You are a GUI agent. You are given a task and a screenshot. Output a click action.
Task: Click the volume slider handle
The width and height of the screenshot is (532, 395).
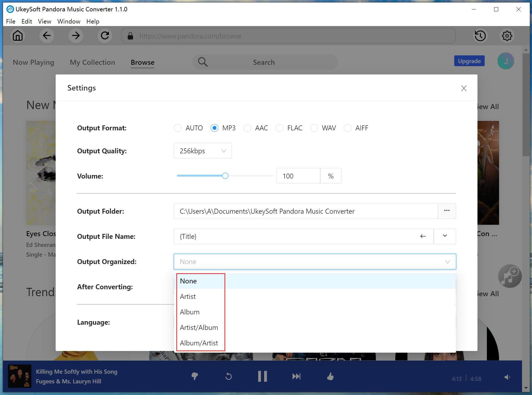click(225, 175)
